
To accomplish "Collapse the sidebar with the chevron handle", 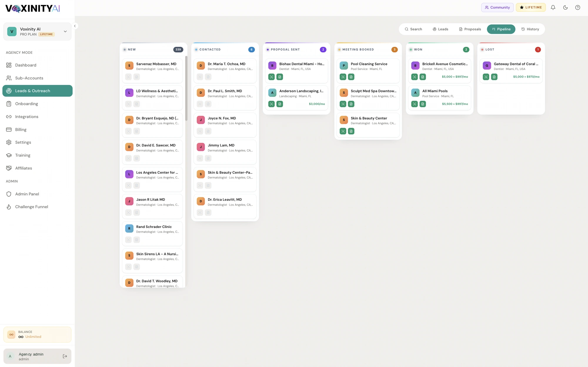I will pyautogui.click(x=75, y=26).
